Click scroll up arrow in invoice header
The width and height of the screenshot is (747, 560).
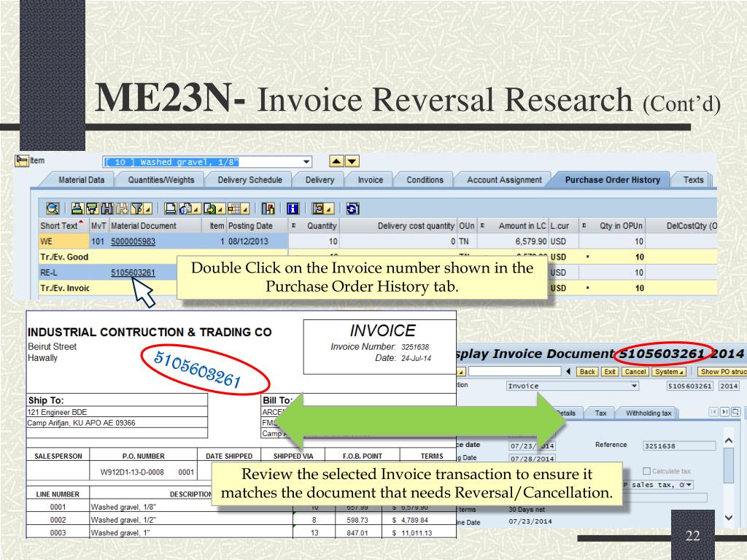click(x=729, y=441)
